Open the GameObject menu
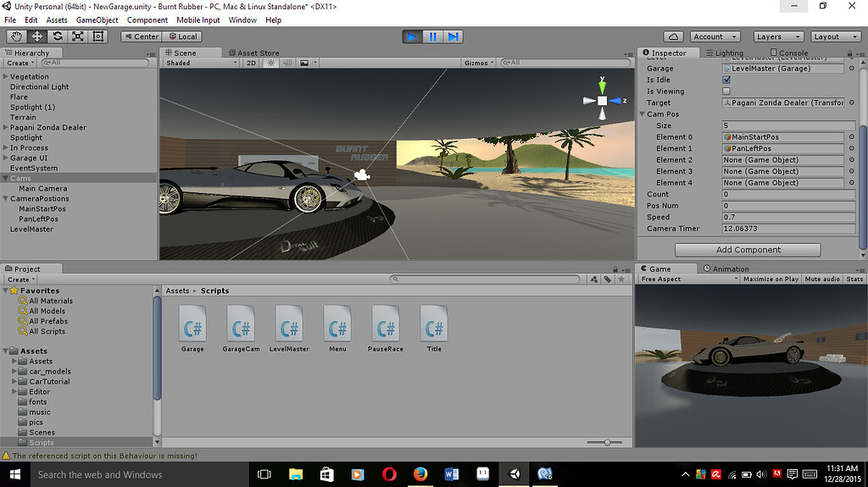The width and height of the screenshot is (868, 487). pyautogui.click(x=97, y=19)
